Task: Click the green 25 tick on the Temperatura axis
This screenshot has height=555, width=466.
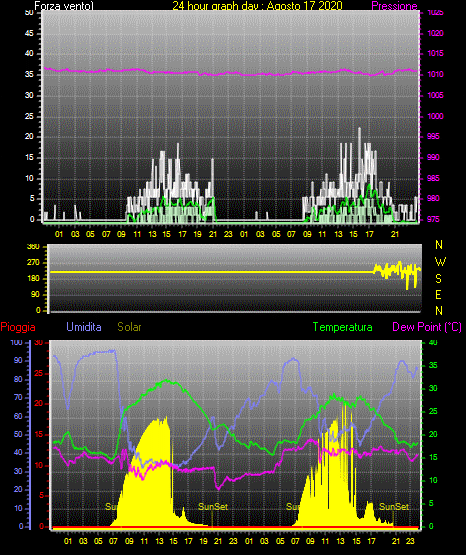Action: 433,411
